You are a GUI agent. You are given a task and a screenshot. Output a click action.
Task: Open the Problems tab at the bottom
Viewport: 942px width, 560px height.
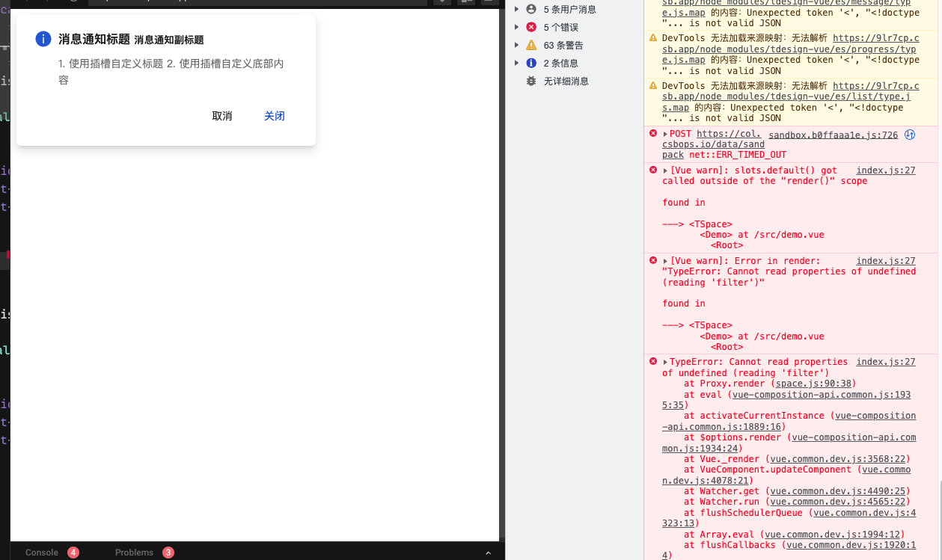tap(134, 553)
